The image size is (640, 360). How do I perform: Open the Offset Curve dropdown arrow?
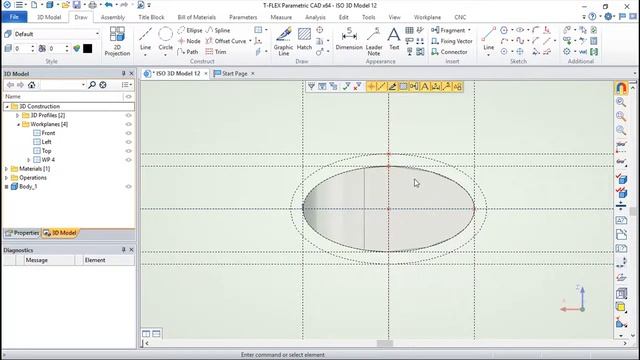[250, 41]
